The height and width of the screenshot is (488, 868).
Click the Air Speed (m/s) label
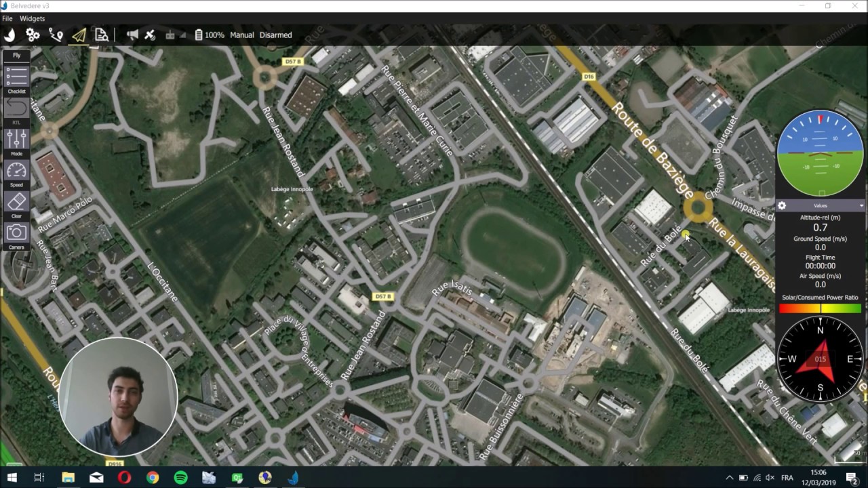point(820,276)
